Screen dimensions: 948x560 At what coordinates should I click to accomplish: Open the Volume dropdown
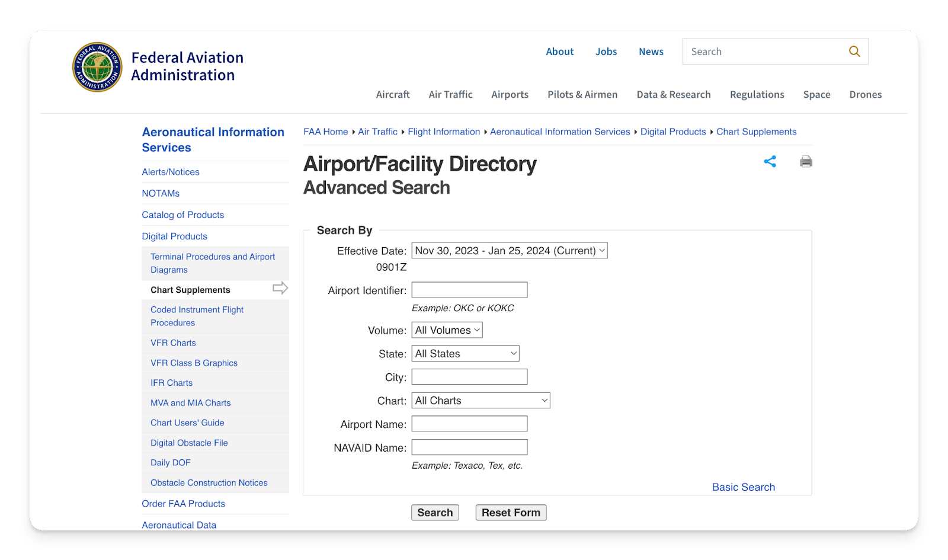[x=447, y=330]
